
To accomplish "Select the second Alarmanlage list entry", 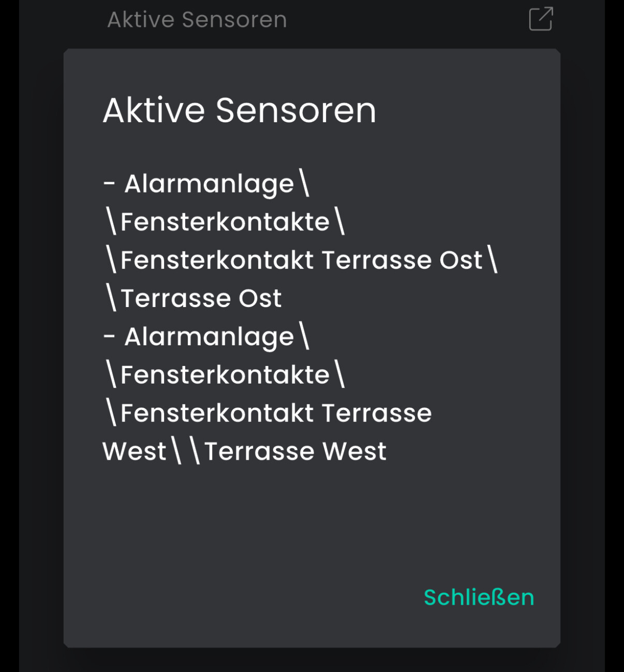I will pos(209,337).
